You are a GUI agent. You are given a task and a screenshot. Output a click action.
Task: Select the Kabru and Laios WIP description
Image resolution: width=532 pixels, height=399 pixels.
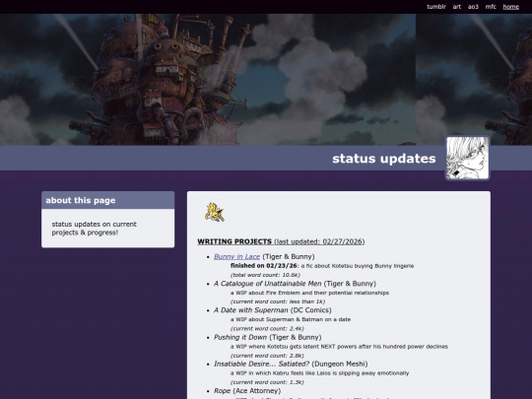point(319,373)
